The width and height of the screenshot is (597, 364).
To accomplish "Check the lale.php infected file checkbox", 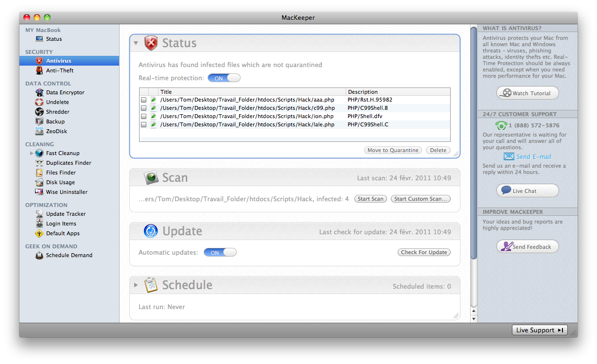I will tap(144, 124).
